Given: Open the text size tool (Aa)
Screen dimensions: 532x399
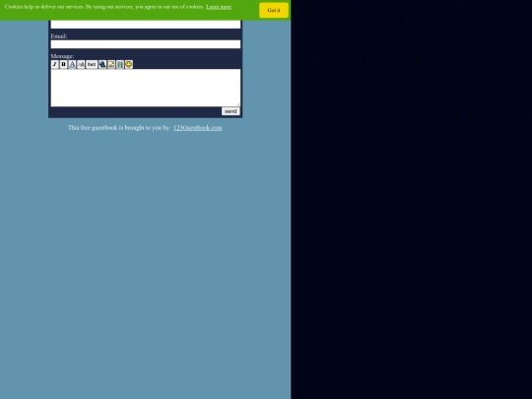Looking at the screenshot, I should coord(81,64).
